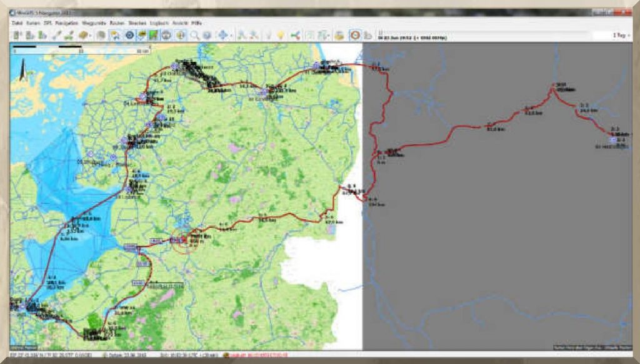Screen dimensions: 640x364
Task: Click the red lifebuoy ring toolbar icon
Action: 354,36
